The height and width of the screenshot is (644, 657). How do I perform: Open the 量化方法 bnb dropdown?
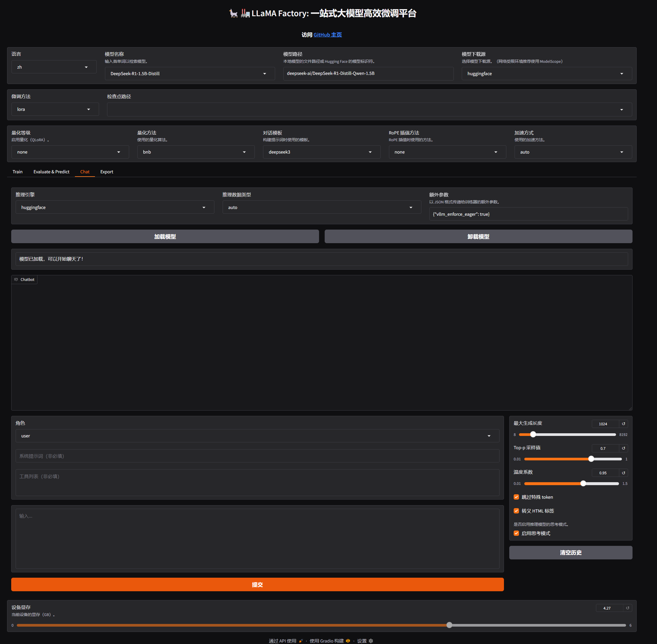click(196, 152)
